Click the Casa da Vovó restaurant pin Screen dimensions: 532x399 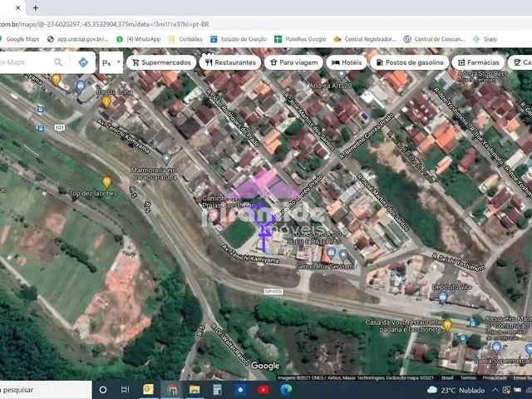pyautogui.click(x=447, y=325)
